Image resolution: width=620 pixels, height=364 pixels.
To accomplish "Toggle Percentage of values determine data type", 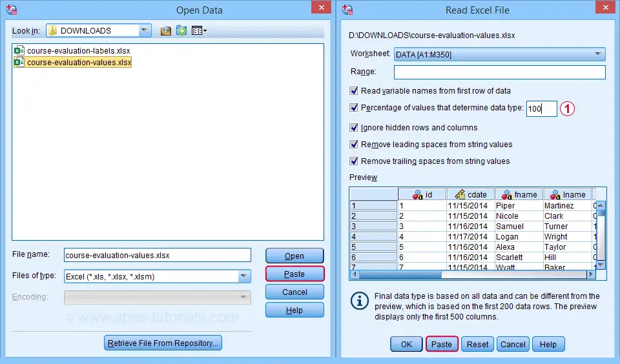I will pos(354,107).
